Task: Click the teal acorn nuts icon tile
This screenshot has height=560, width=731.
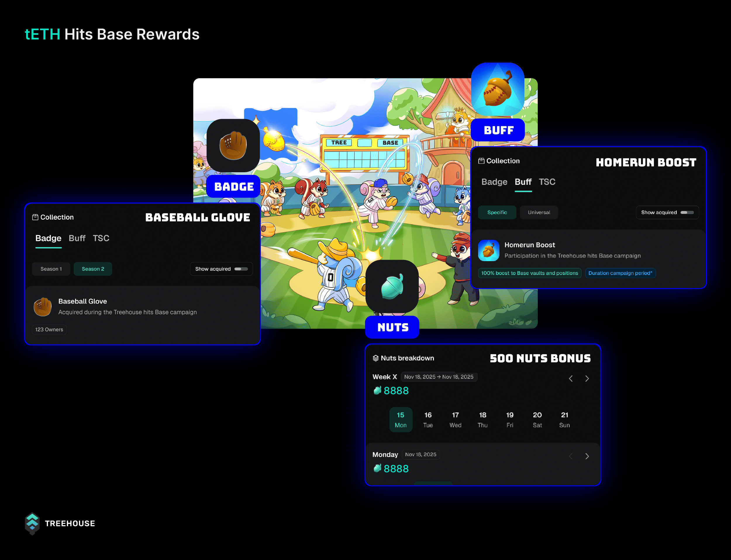Action: click(392, 287)
